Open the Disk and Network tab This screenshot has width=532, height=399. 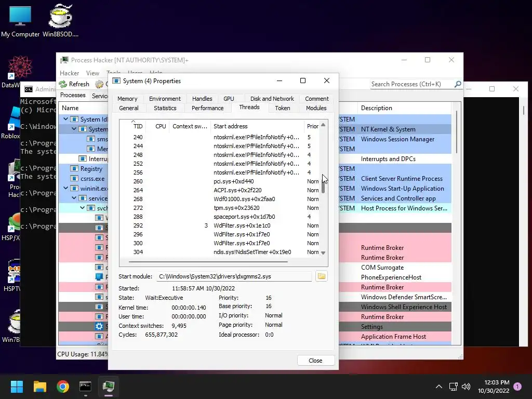tap(272, 99)
